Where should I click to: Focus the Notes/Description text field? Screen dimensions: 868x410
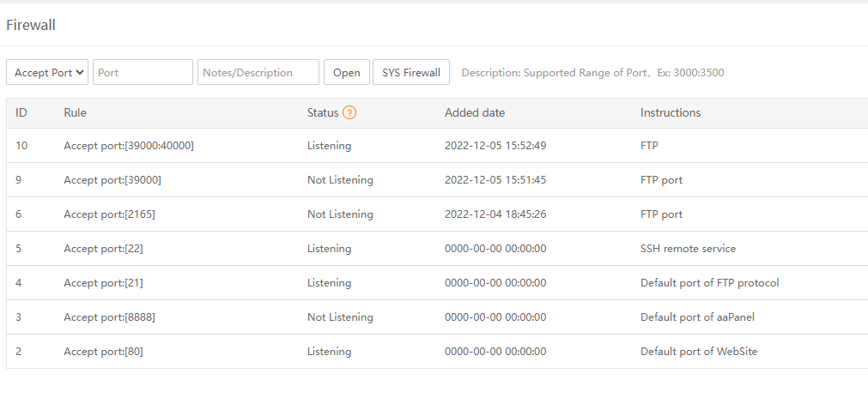pyautogui.click(x=258, y=73)
